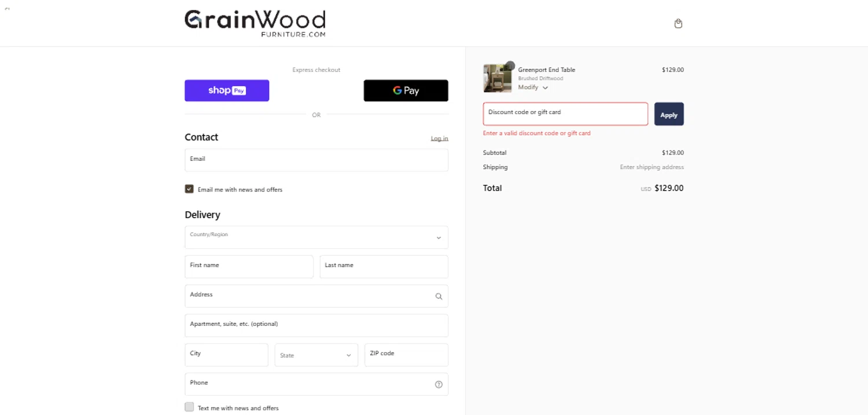Open the shopping bag cart icon

click(x=678, y=24)
